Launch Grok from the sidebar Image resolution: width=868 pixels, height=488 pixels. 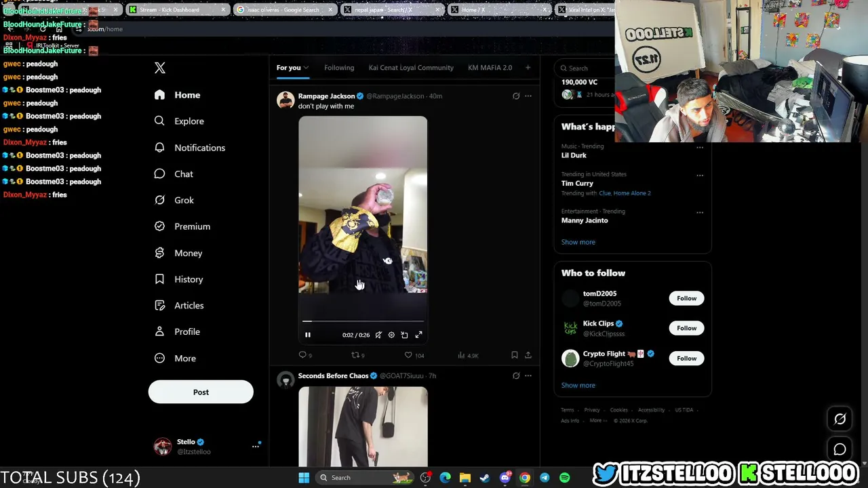tap(174, 201)
